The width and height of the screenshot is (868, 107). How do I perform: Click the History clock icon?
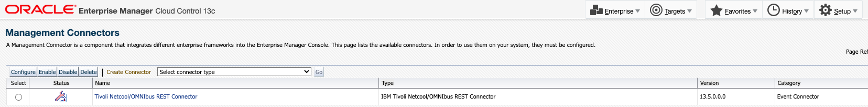(773, 10)
